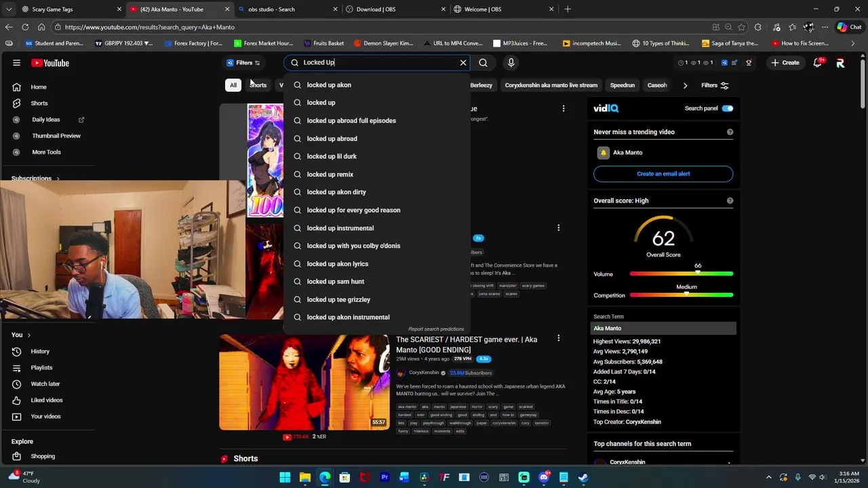Open Steam from the taskbar
This screenshot has width=868, height=488.
[x=583, y=477]
